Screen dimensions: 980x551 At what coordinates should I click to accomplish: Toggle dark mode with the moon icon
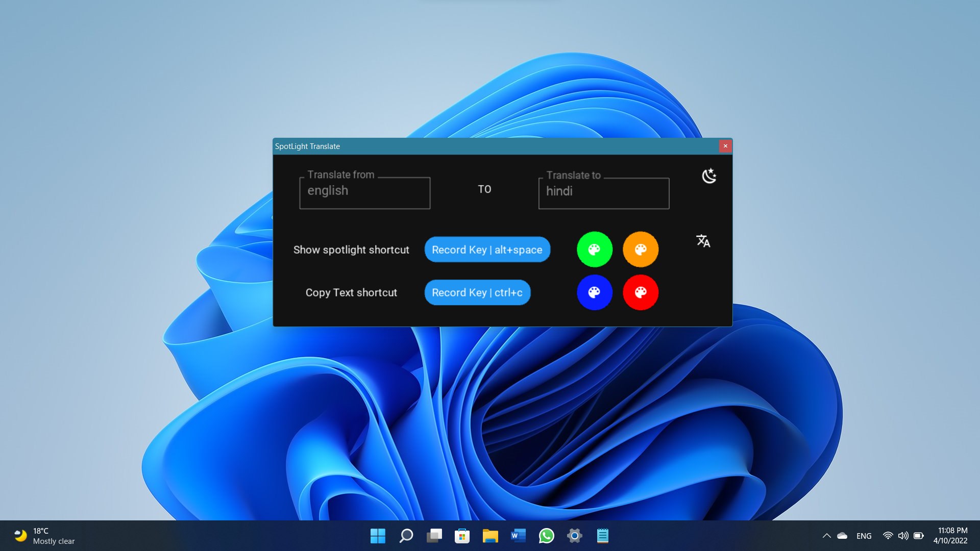tap(709, 176)
